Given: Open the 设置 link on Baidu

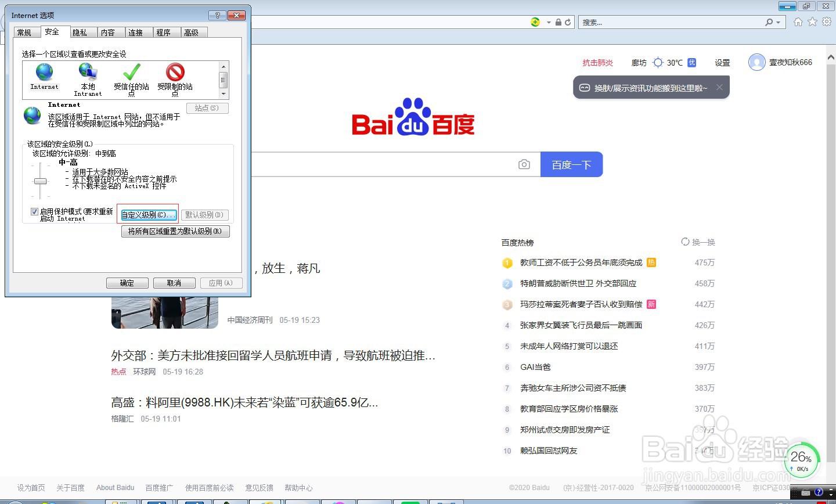Looking at the screenshot, I should coord(722,63).
